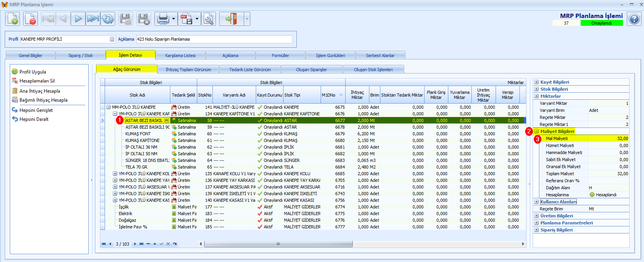
Task: Click grid navigator refresh arrow icon
Action: [x=175, y=244]
